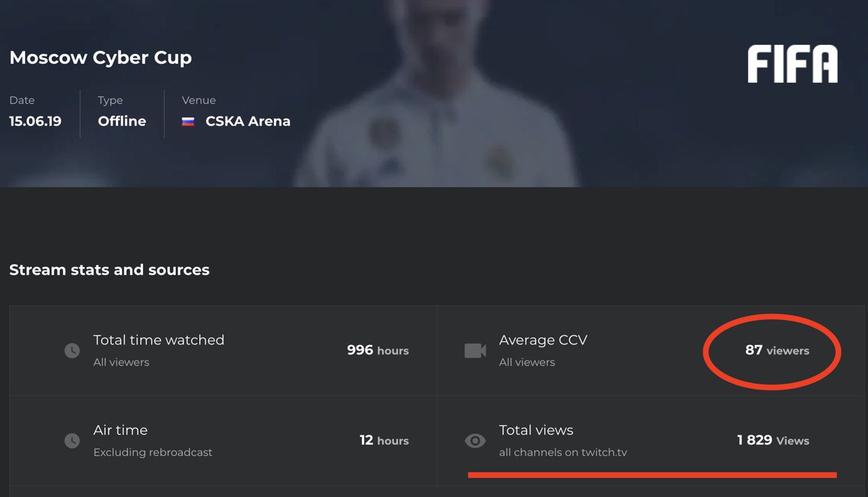Click the Russian flag icon
This screenshot has width=868, height=497.
tap(188, 122)
